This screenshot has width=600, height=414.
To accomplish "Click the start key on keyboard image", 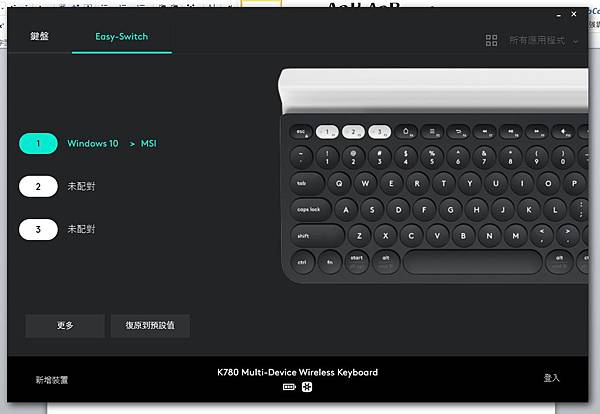I will coord(357,262).
